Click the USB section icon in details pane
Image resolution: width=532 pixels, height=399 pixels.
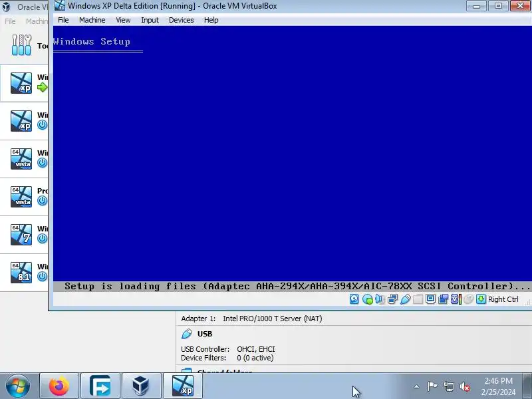(187, 334)
